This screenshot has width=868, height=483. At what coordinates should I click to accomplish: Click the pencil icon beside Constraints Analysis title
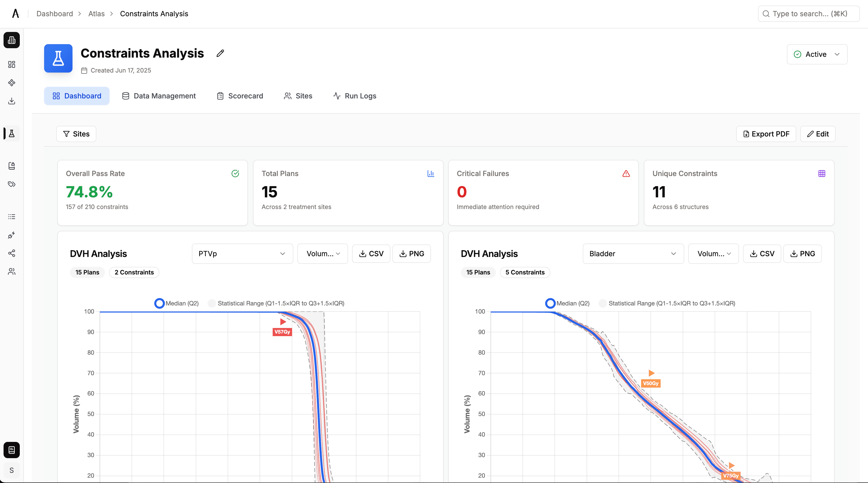(220, 53)
